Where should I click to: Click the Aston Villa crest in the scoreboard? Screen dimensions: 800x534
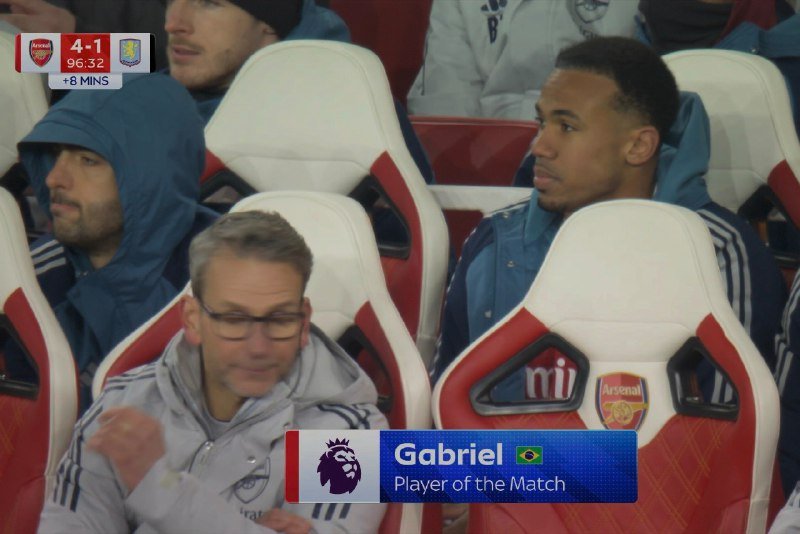coord(130,53)
